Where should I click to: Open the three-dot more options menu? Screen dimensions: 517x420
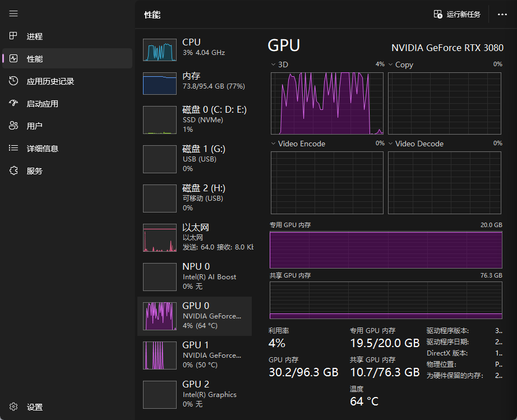pyautogui.click(x=502, y=15)
